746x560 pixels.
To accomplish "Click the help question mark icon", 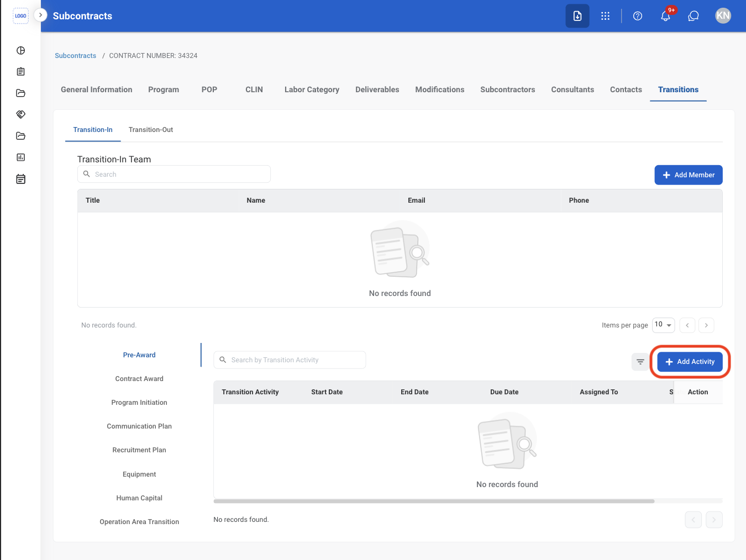I will pos(638,16).
